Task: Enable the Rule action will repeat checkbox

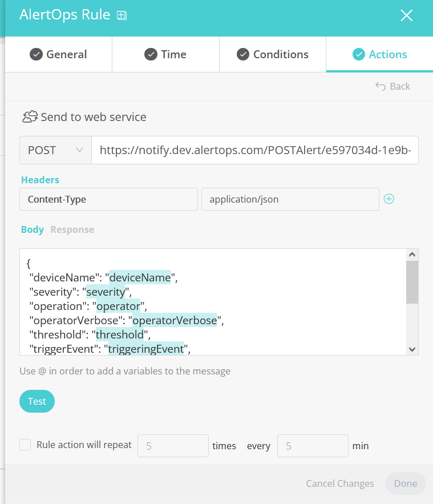Action: pos(25,445)
